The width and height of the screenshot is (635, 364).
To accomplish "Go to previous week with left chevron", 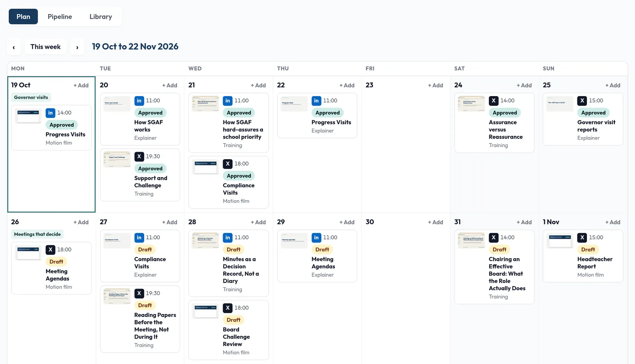I will (14, 47).
